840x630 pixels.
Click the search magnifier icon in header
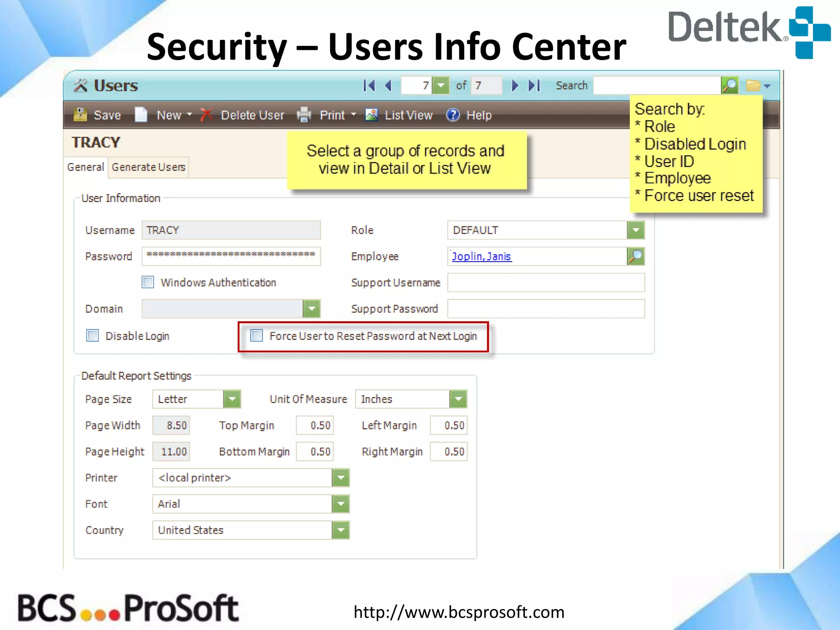(730, 86)
